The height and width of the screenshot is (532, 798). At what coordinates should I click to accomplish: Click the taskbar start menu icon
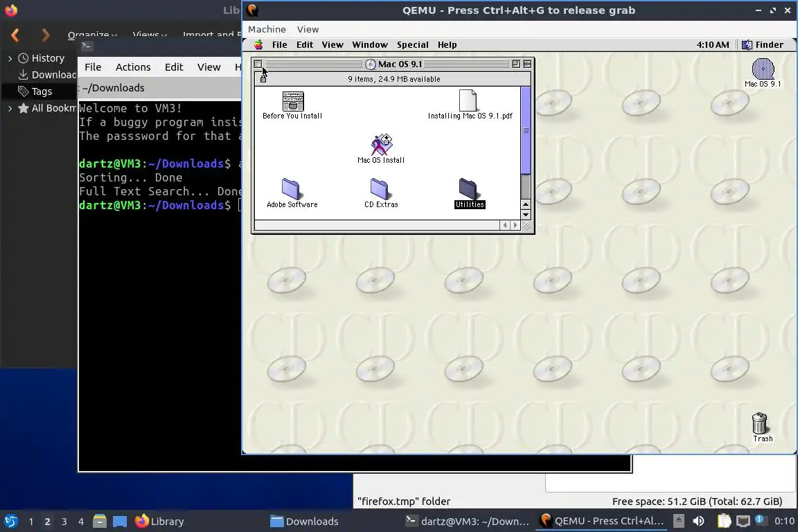point(11,522)
